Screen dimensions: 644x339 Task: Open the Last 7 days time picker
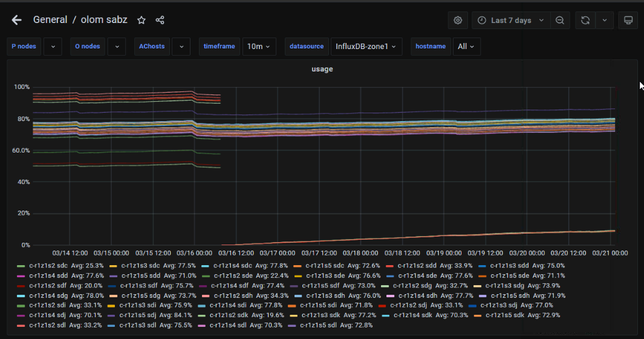[x=511, y=20]
